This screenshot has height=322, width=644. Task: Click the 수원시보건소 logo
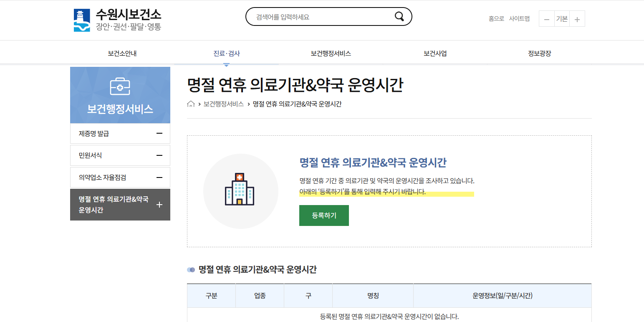pos(117,20)
